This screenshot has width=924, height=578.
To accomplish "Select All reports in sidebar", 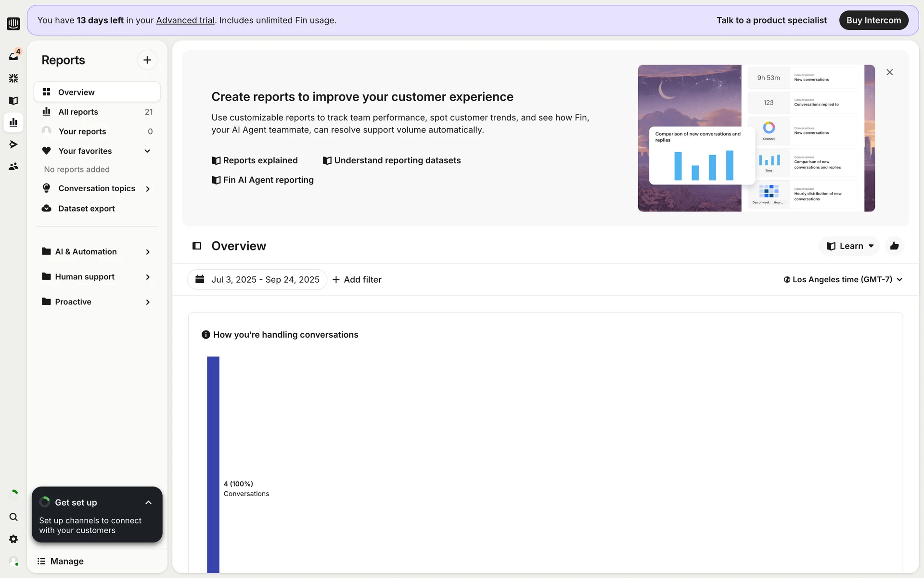I will click(78, 112).
